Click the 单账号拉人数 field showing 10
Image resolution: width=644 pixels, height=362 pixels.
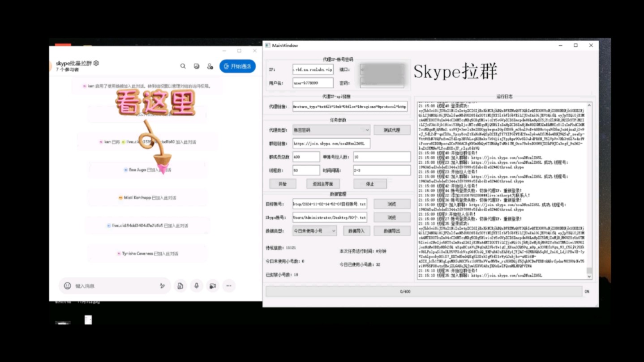coord(382,157)
